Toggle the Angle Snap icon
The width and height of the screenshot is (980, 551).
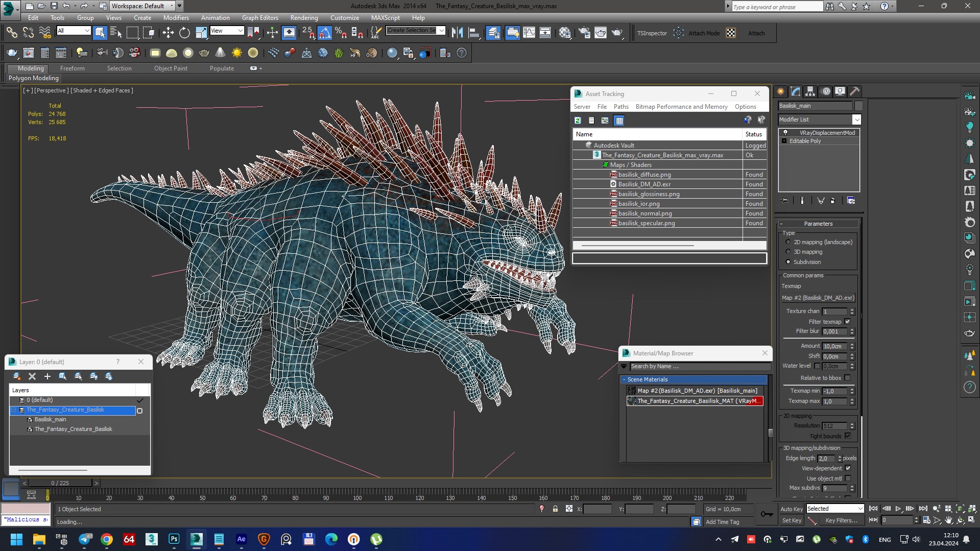click(325, 33)
